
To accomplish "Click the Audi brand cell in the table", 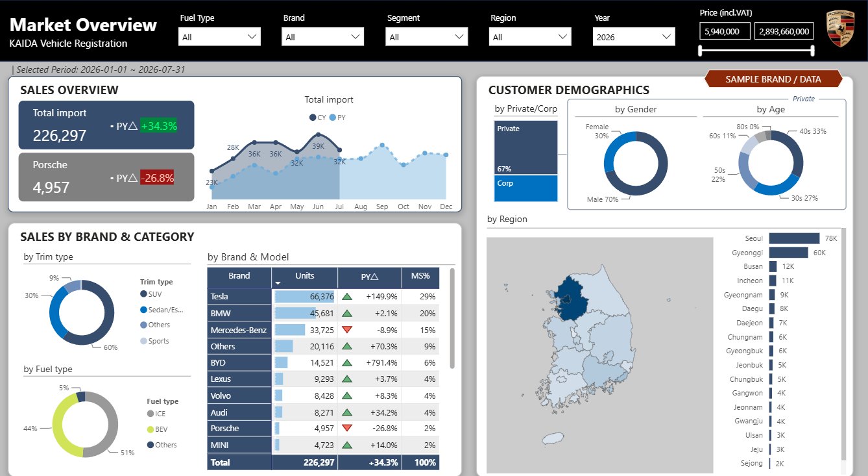I will click(239, 412).
